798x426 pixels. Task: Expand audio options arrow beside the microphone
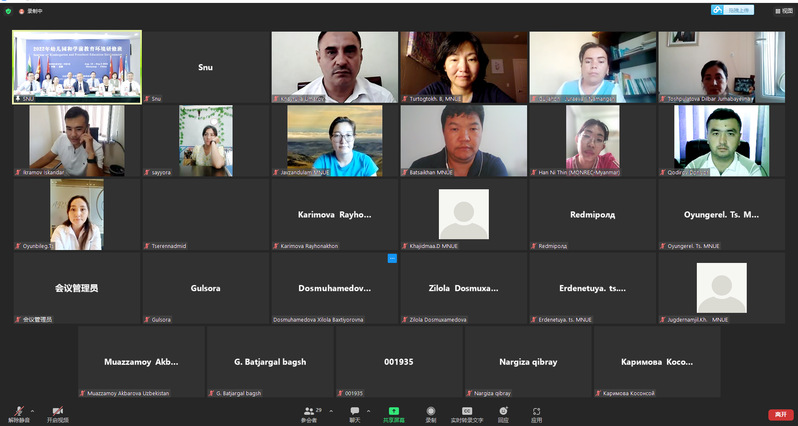tap(32, 410)
